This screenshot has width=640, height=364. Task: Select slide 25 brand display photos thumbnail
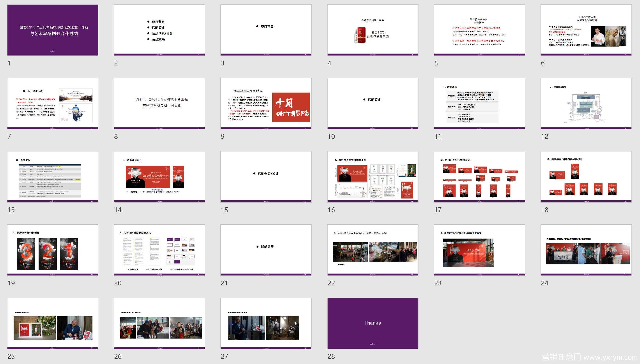click(x=53, y=323)
